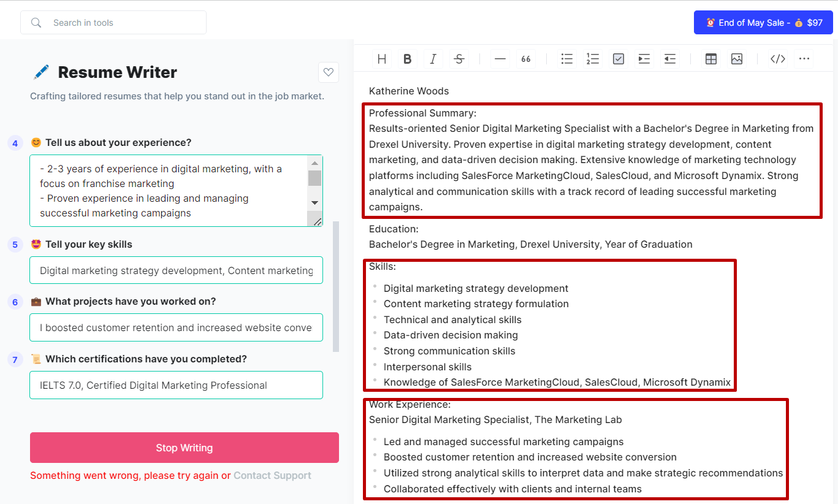Insert an image into the editor
Viewport: 838px width, 504px height.
[x=737, y=59]
